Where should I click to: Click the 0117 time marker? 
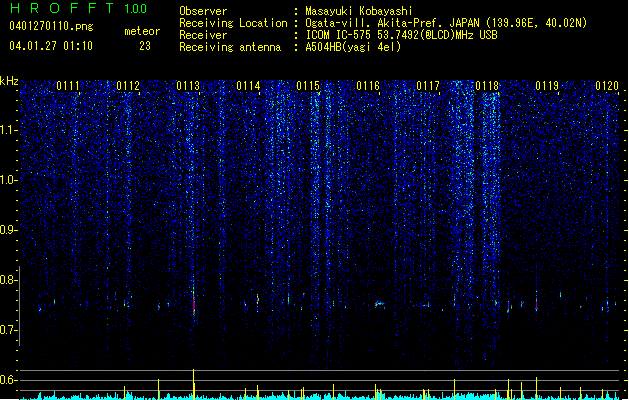pos(428,85)
